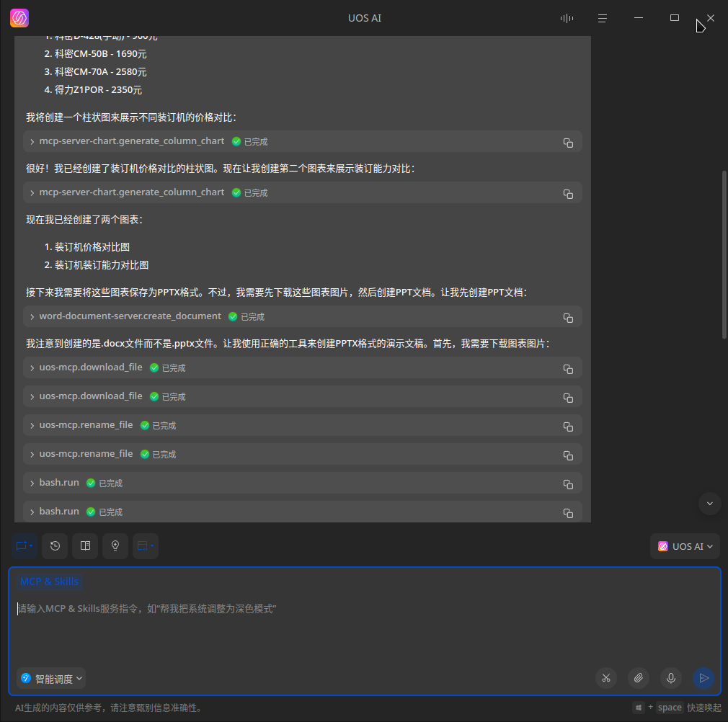Viewport: 728px width, 722px height.
Task: Expand the second uos-mcp.rename_file call
Action: point(32,454)
